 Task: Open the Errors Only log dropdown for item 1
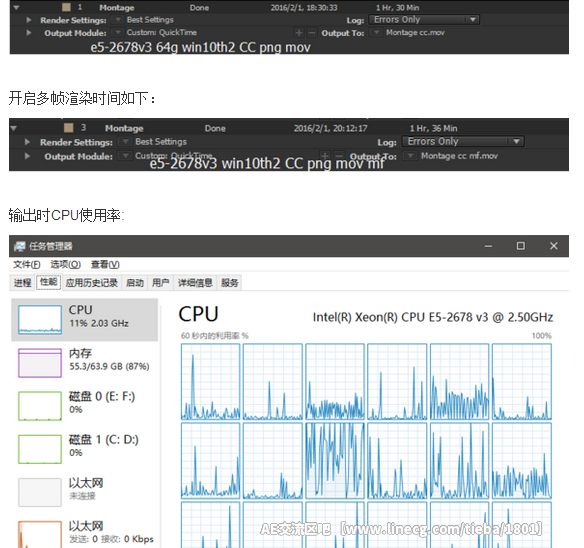pos(424,20)
